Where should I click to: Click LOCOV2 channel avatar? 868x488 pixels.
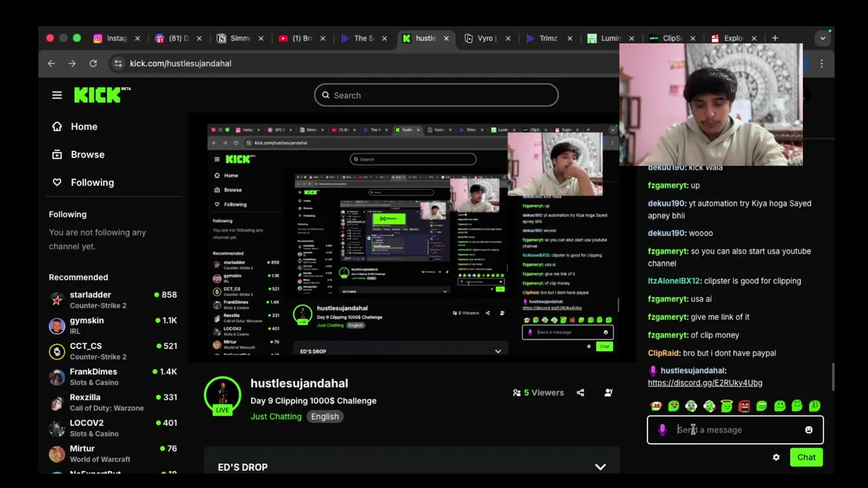tap(57, 428)
